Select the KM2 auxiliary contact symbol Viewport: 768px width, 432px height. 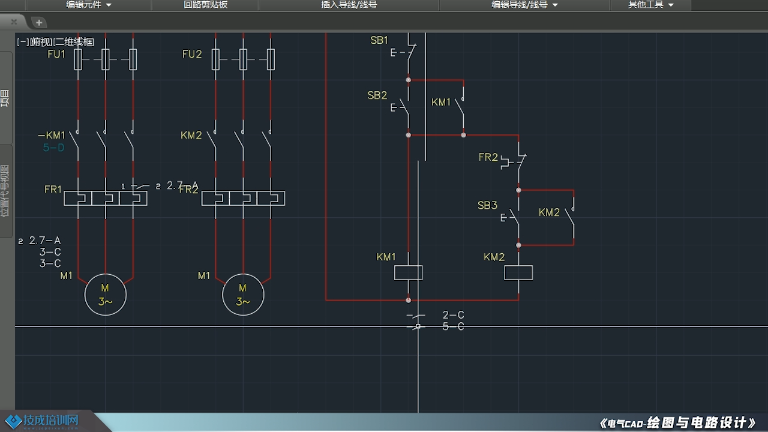pos(570,216)
